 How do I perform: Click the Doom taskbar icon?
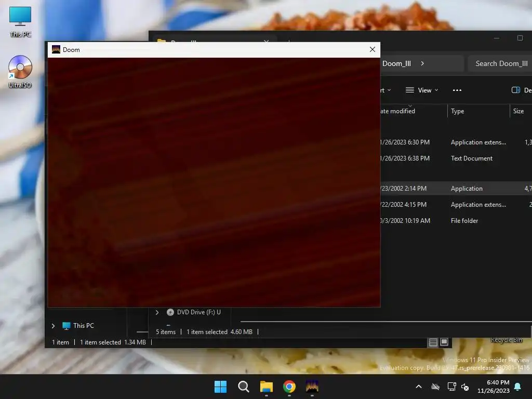point(312,387)
